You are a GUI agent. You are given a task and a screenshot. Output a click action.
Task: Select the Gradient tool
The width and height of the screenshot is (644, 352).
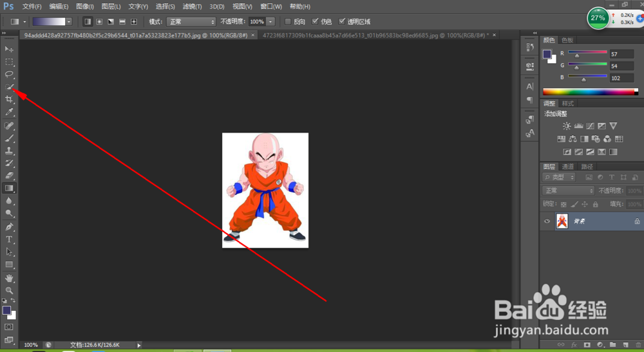[9, 189]
